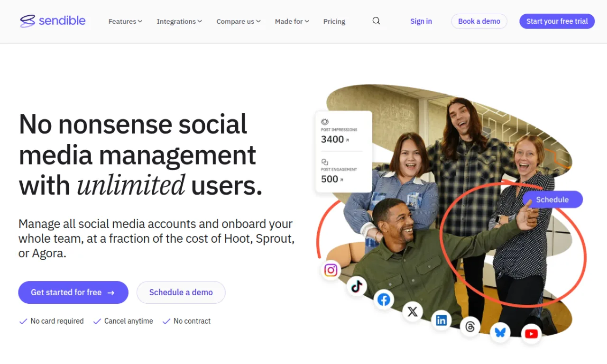Expand the Compare us dropdown
This screenshot has width=607, height=364.
tap(239, 21)
